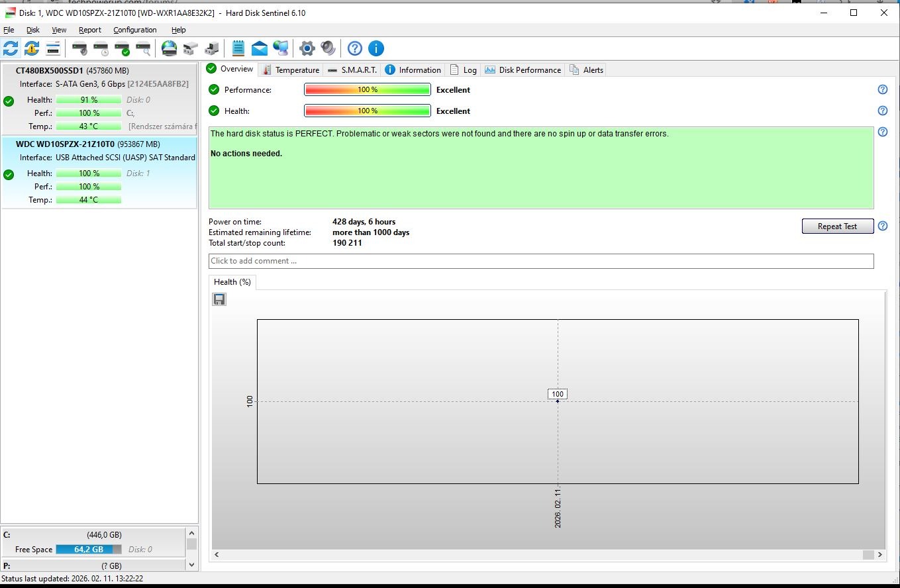Open the File menu
Viewport: 900px width, 588px height.
(9, 30)
